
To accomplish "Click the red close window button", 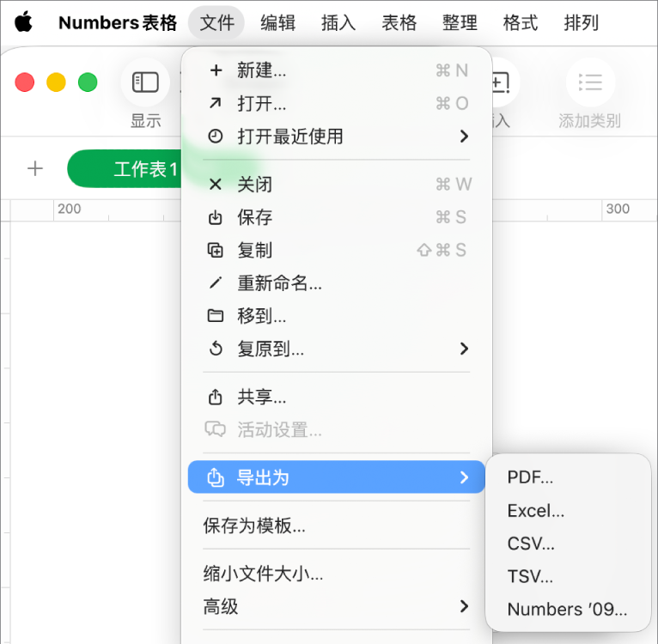I will pos(25,82).
